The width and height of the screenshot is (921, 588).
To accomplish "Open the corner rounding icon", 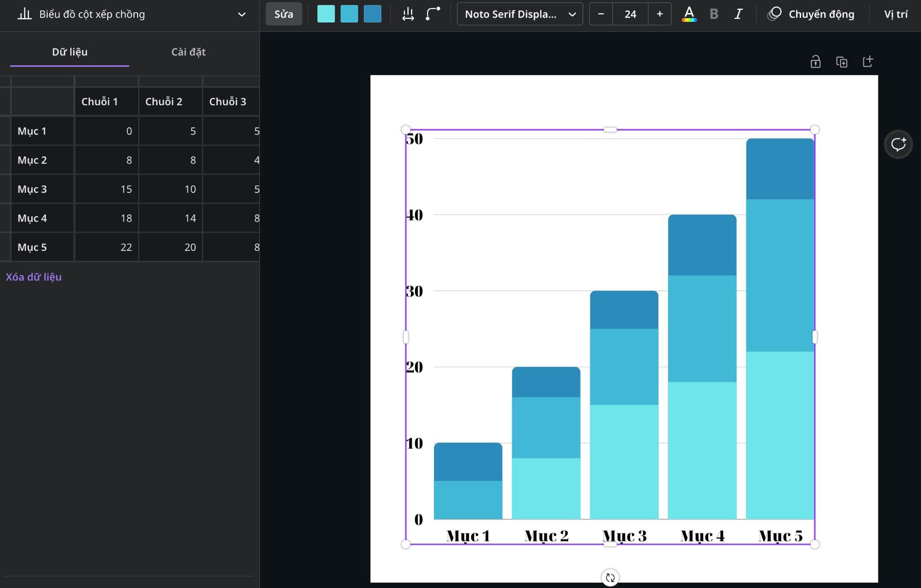I will [x=433, y=14].
